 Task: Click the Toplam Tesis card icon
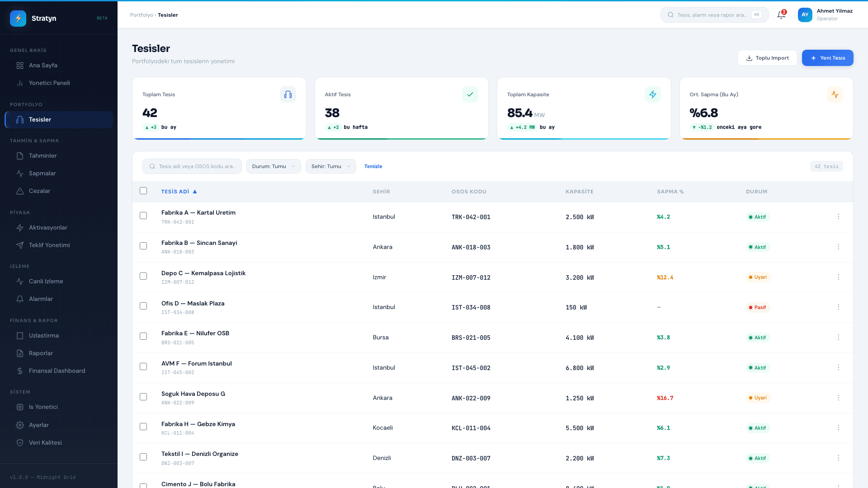[288, 94]
